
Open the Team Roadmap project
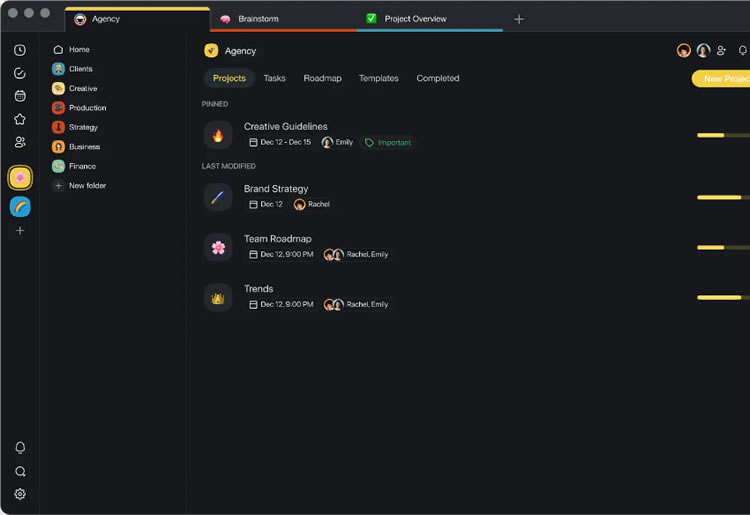click(277, 239)
